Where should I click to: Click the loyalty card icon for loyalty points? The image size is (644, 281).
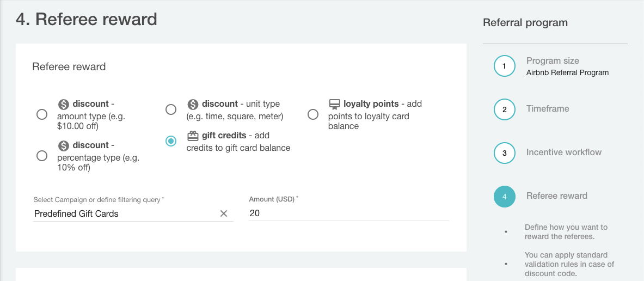coord(334,104)
